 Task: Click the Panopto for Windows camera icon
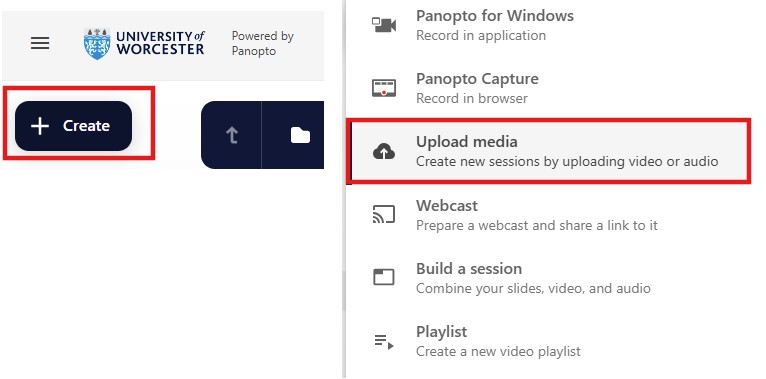click(x=384, y=25)
